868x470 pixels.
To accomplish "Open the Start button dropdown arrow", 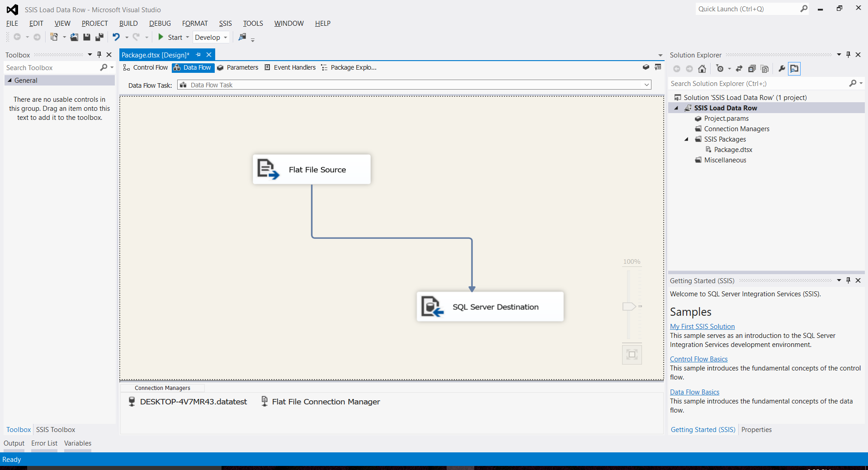I will coord(188,37).
